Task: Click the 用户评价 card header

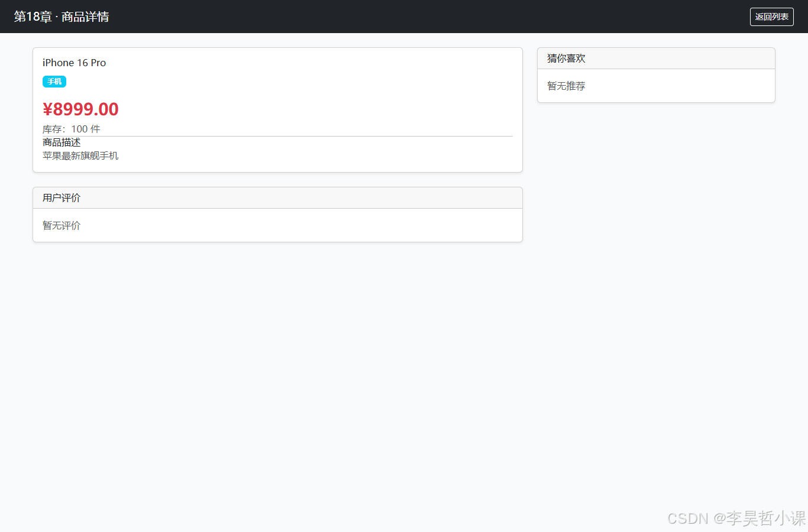Action: pyautogui.click(x=277, y=198)
